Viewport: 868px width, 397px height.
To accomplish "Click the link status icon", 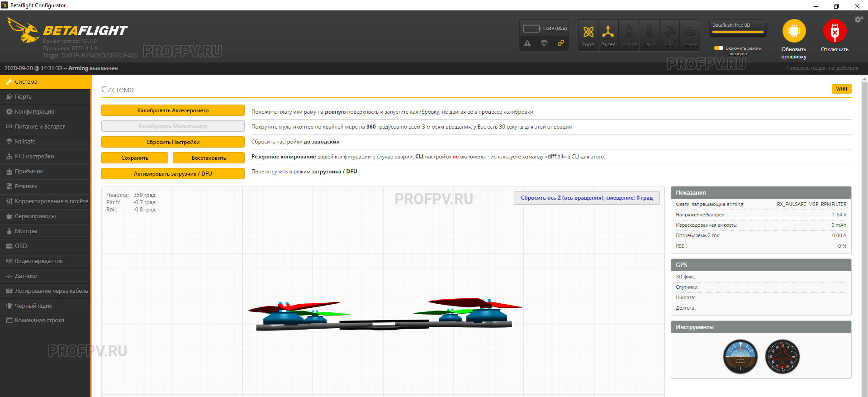I will pos(561,43).
